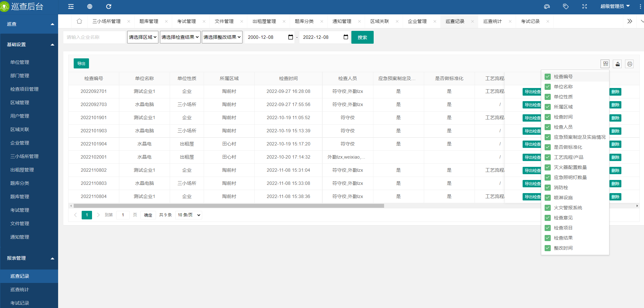Click the refresh icon in the header
This screenshot has width=644, height=308.
109,6
